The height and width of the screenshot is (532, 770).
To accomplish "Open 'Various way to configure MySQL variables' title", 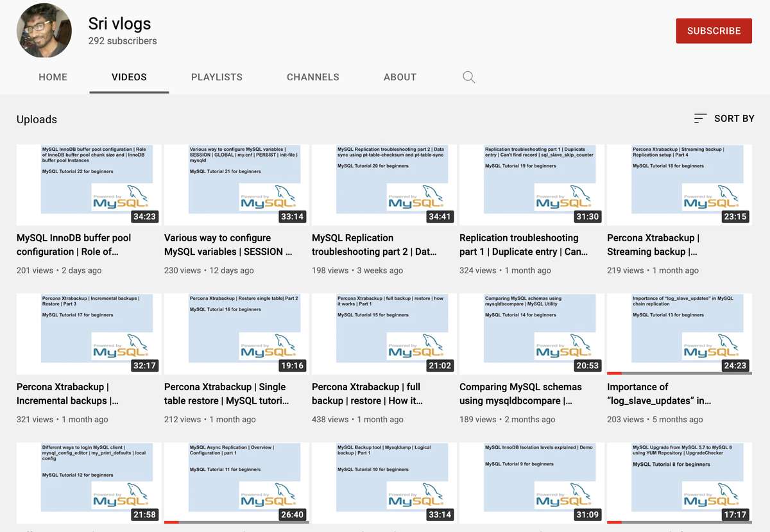I will click(228, 245).
